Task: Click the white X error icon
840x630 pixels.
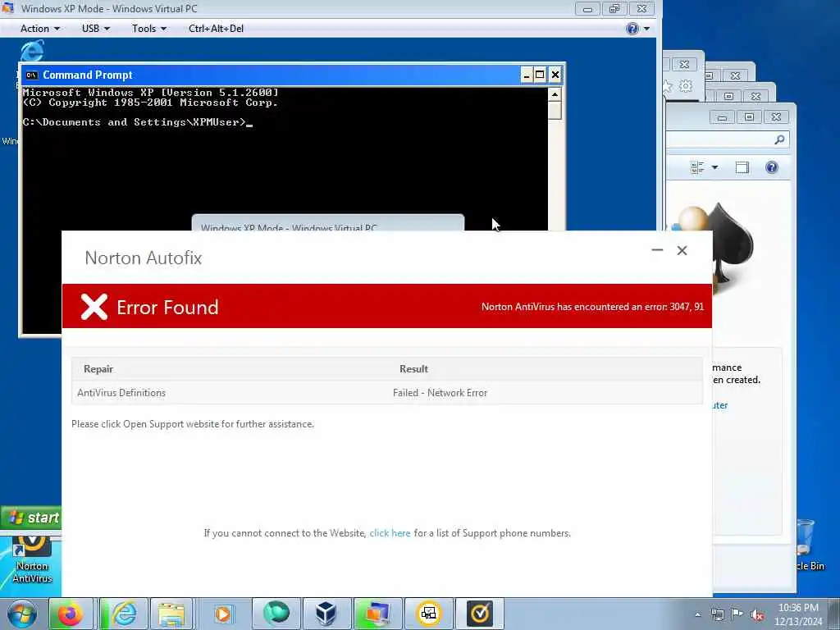Action: 94,307
